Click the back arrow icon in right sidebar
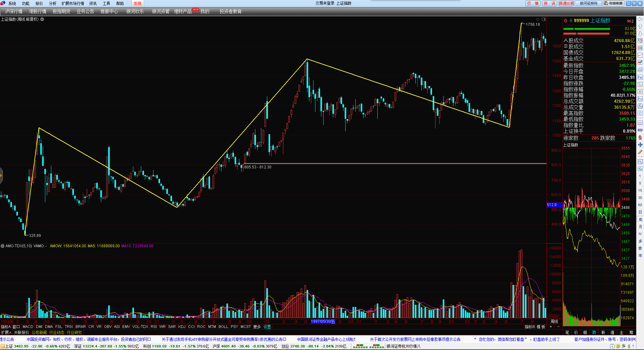The height and width of the screenshot is (350, 644). click(x=640, y=19)
